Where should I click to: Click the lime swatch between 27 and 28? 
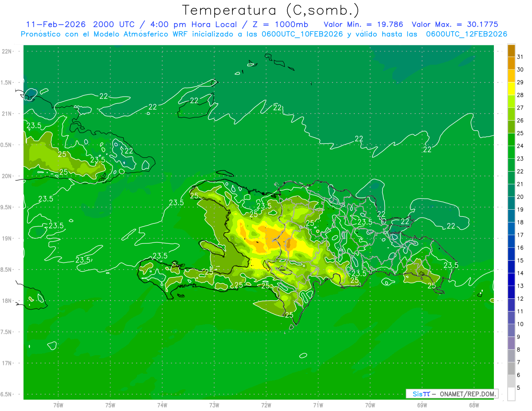[x=511, y=101]
